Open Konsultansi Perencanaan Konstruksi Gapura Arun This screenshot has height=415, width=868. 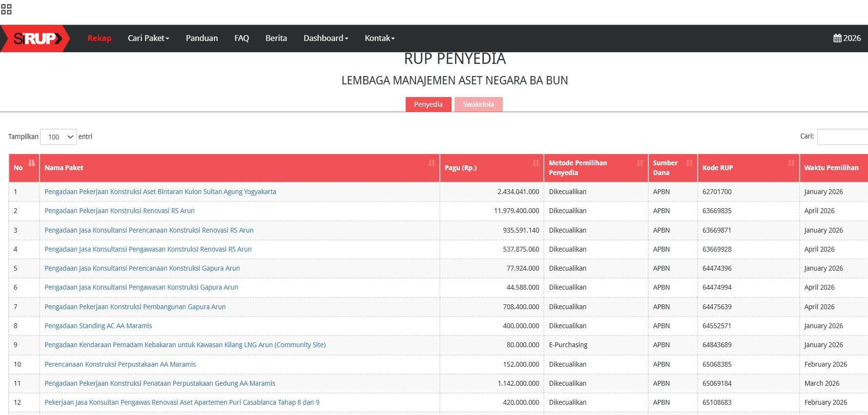(x=142, y=268)
